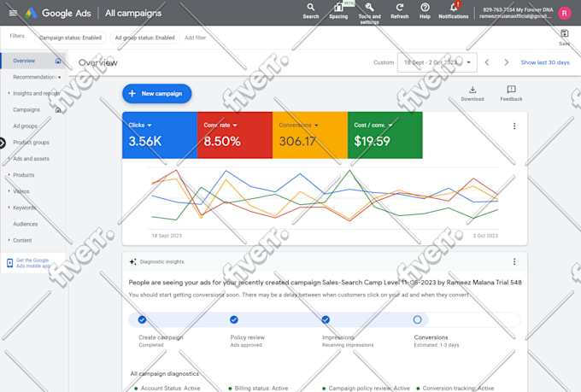Expand the Videos nav section

click(x=9, y=190)
